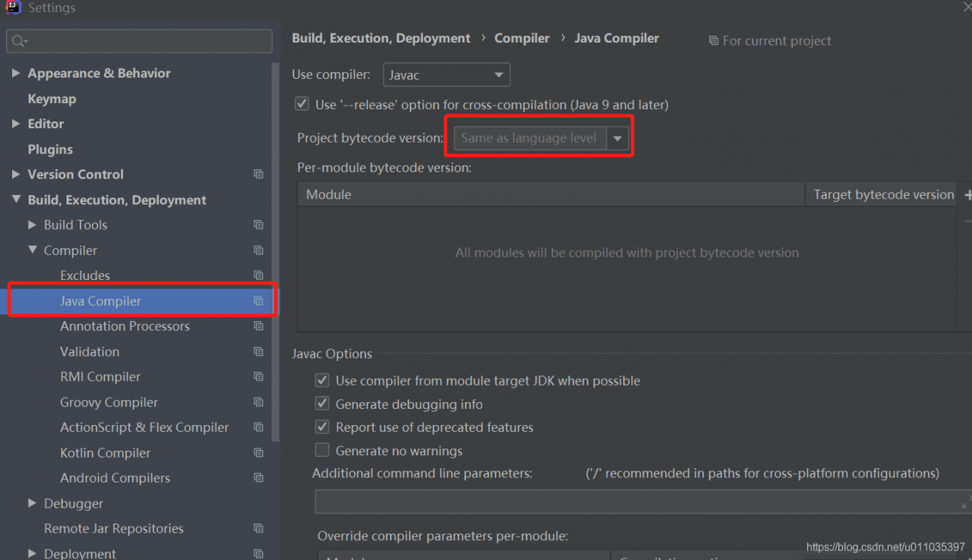Click the remove module minus icon beside table
This screenshot has height=560, width=972.
click(966, 221)
